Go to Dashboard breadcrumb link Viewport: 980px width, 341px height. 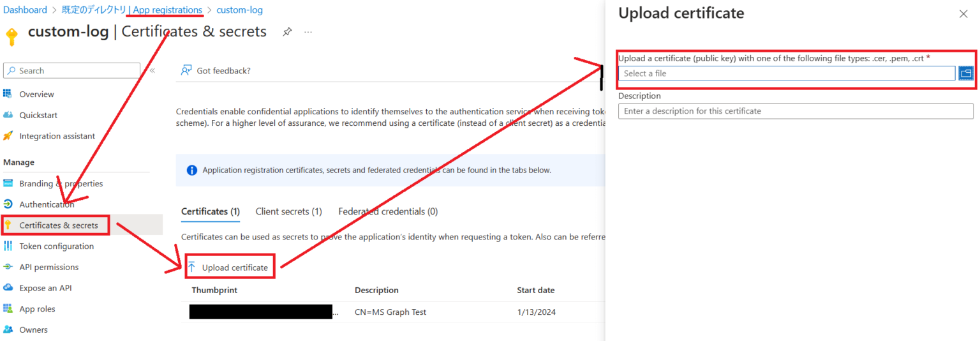point(26,10)
